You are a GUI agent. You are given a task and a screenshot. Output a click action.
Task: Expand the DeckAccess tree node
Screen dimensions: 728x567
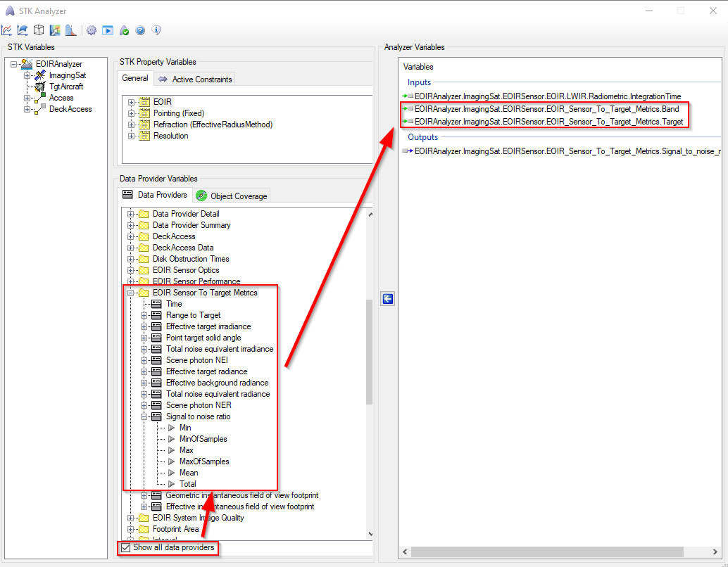tap(27, 109)
